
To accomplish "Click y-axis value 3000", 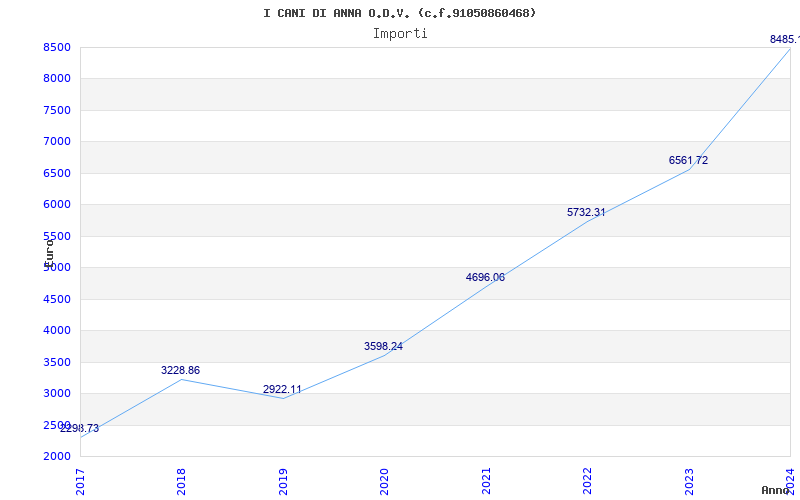I will click(x=56, y=393).
